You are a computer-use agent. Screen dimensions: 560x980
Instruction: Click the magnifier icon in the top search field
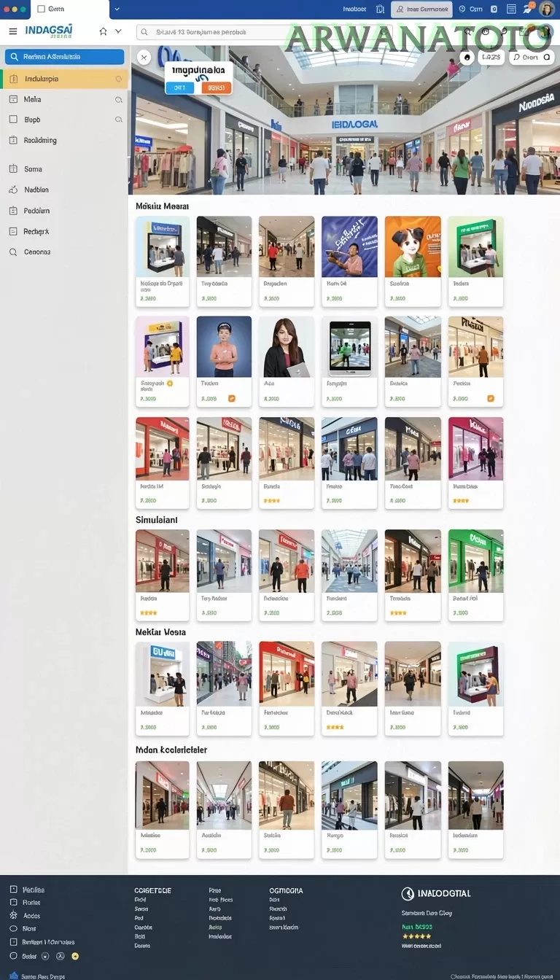click(x=145, y=32)
